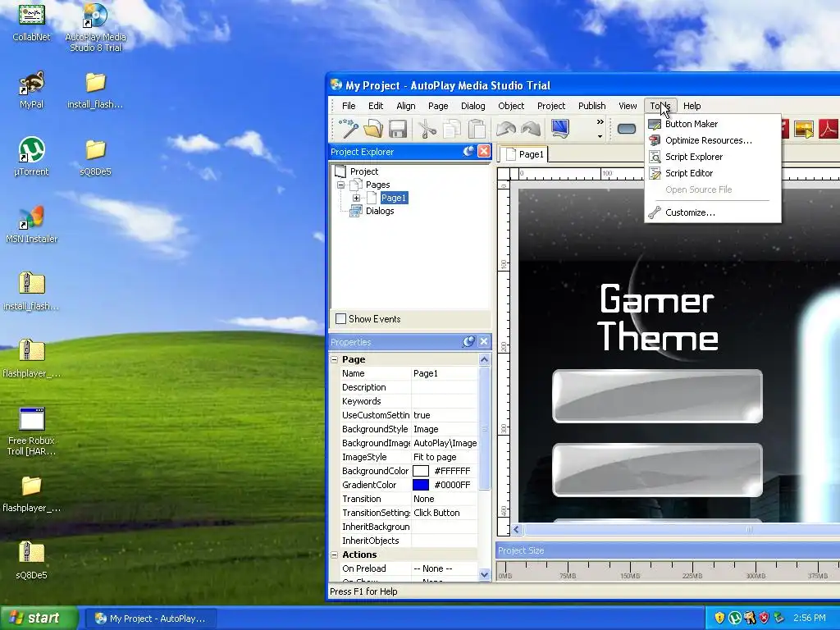Screen dimensions: 840x630
Task: Click My Project taskbar button
Action: (x=151, y=619)
